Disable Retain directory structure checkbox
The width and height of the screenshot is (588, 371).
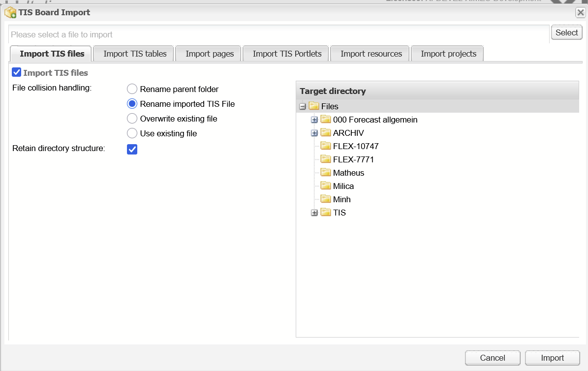pos(132,149)
